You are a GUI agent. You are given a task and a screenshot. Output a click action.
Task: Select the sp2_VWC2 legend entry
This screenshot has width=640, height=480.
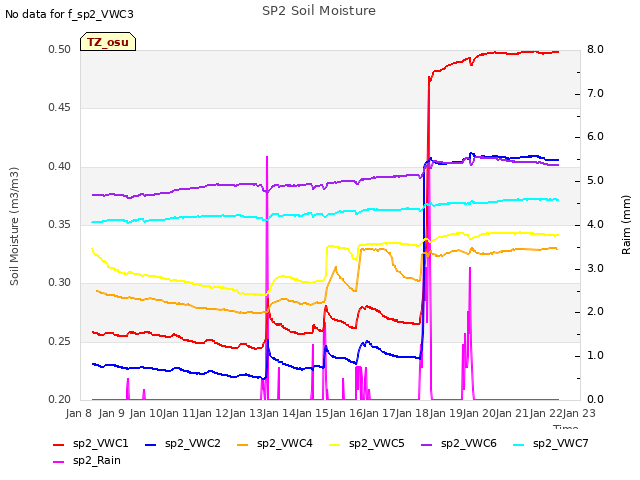[183, 443]
